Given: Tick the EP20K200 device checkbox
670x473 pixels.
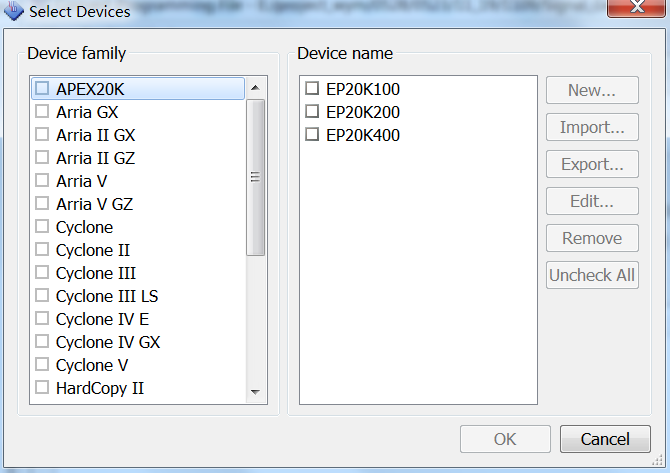Looking at the screenshot, I should 312,112.
